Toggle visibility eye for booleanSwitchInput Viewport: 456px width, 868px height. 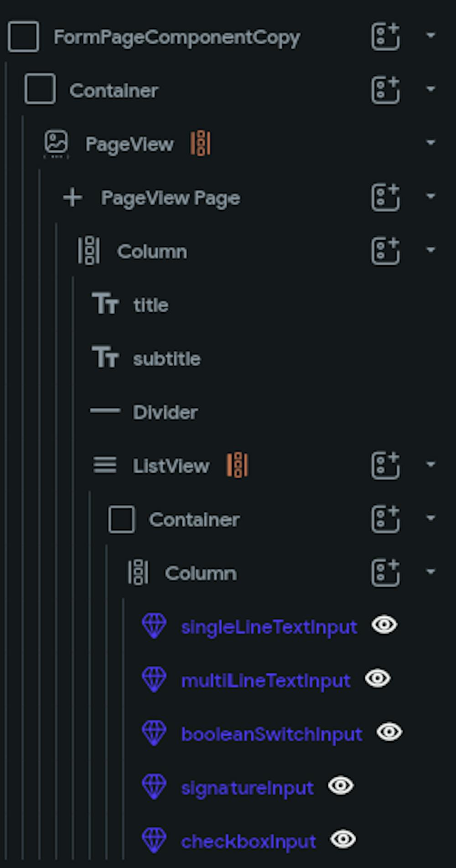389,732
